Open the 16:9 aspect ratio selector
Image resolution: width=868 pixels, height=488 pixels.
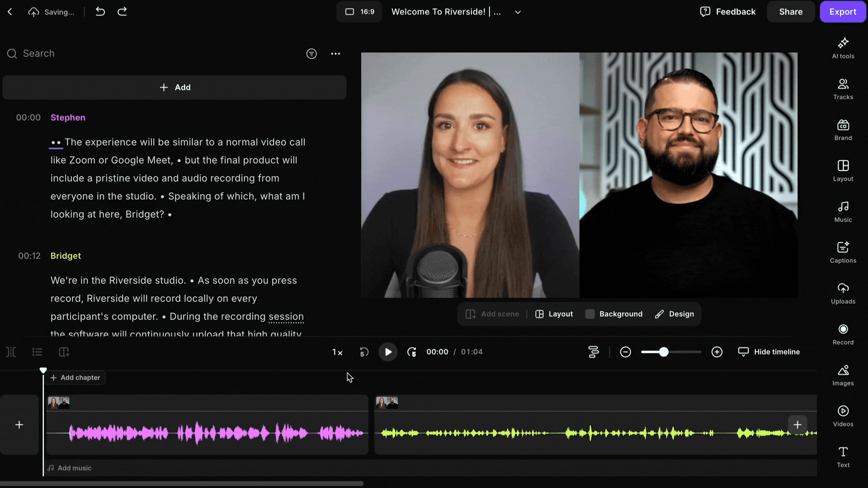(359, 12)
